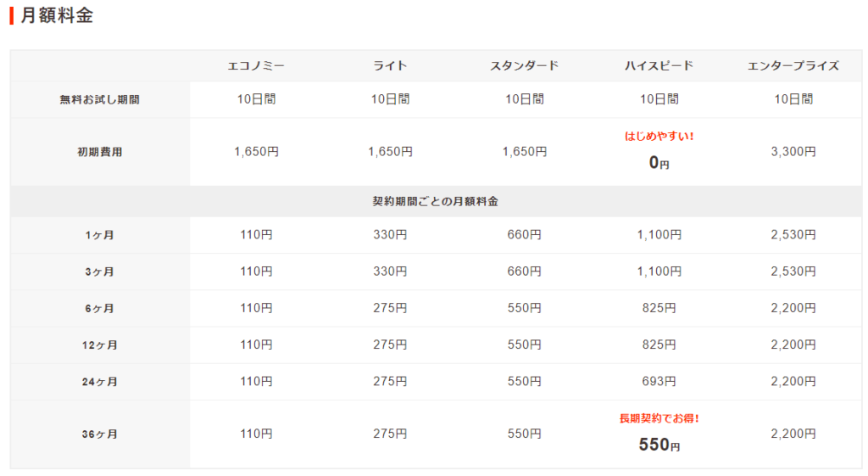The width and height of the screenshot is (868, 476).
Task: Click the スタンダード 12ヶ月 550円 cell
Action: coord(524,344)
